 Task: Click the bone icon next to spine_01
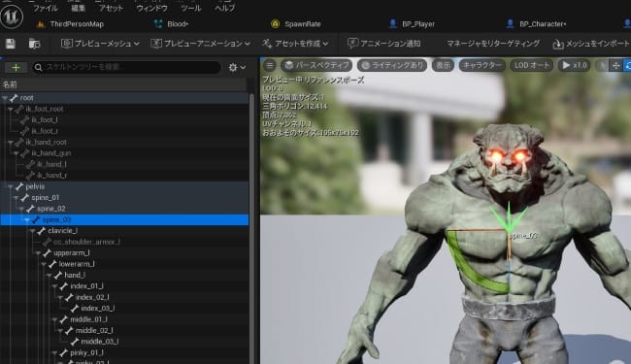click(25, 197)
